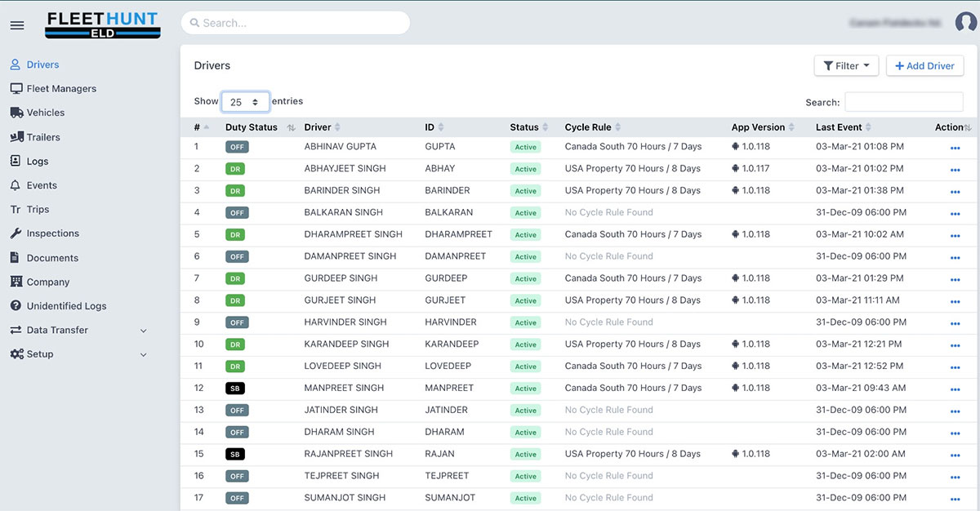
Task: Click the Inspections wrench icon
Action: [16, 233]
